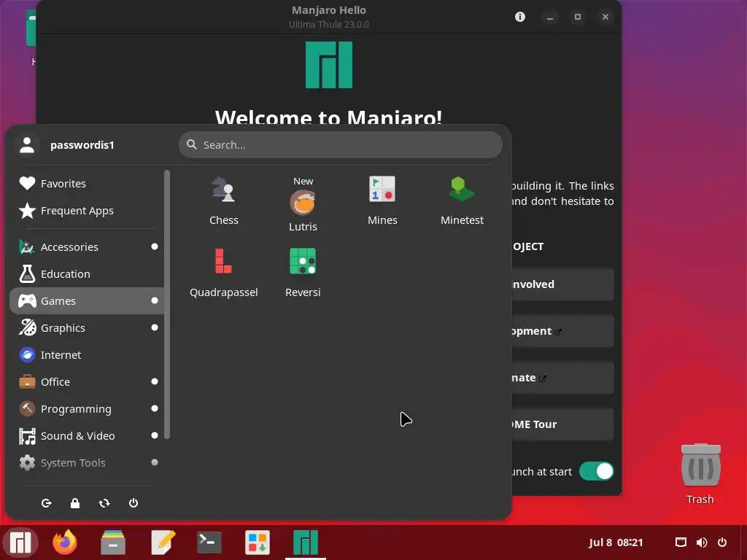Open the Programming category
This screenshot has width=747, height=560.
[87, 408]
